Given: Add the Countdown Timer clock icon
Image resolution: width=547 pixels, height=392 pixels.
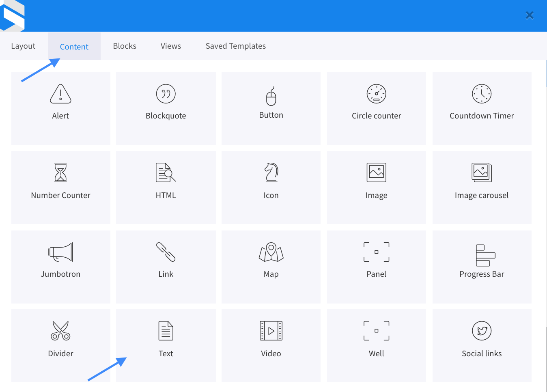Looking at the screenshot, I should [x=482, y=94].
